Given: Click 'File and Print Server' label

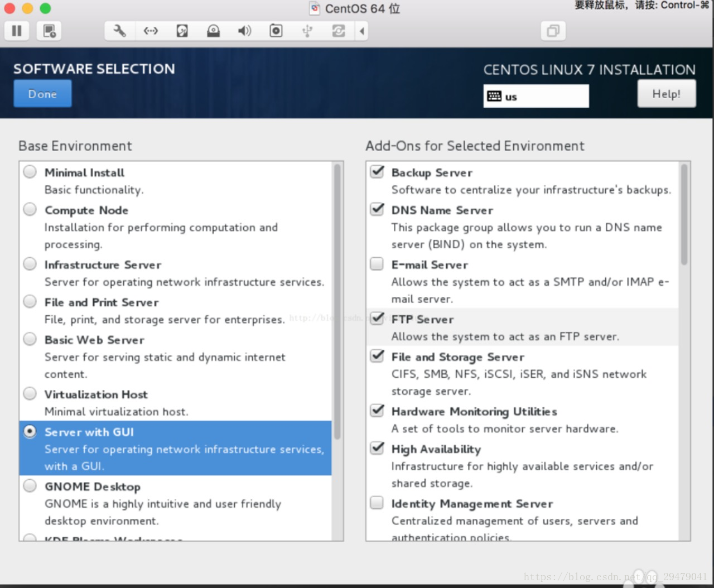Looking at the screenshot, I should (102, 302).
